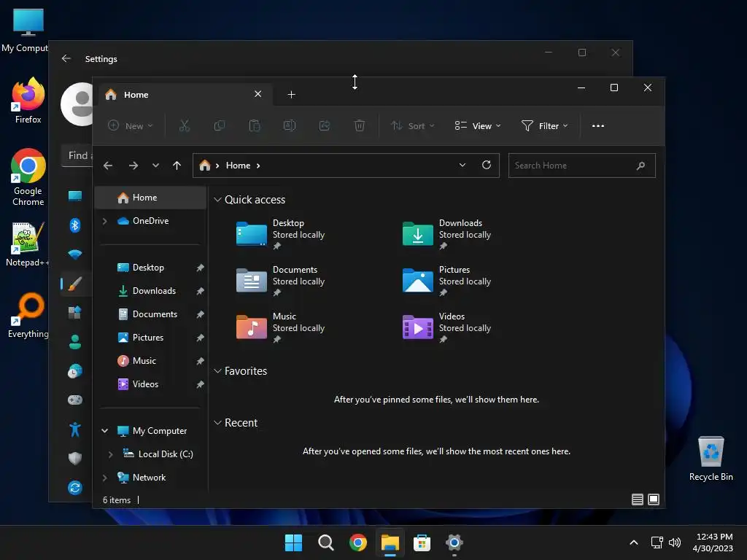The image size is (747, 560).
Task: Open recent locations dropdown chevron
Action: tap(155, 166)
